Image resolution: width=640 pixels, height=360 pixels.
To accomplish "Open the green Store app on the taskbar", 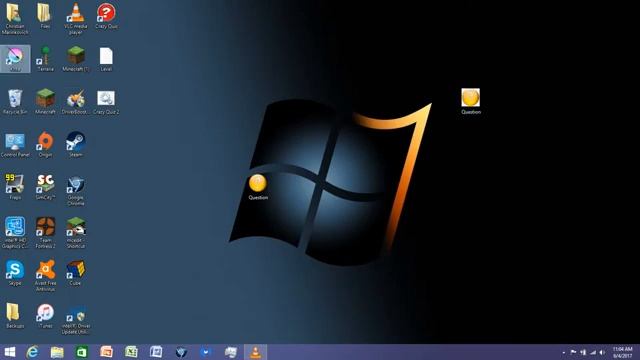I will (82, 352).
